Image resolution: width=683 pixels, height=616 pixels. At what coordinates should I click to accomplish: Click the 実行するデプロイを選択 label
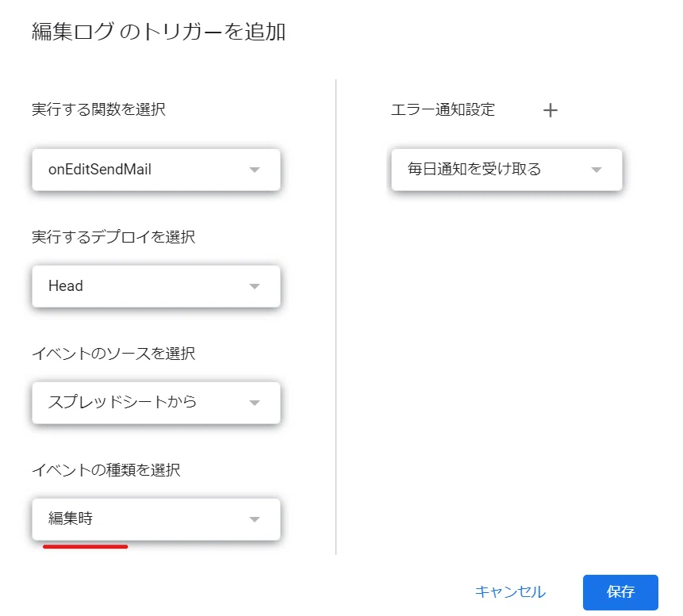coord(113,237)
